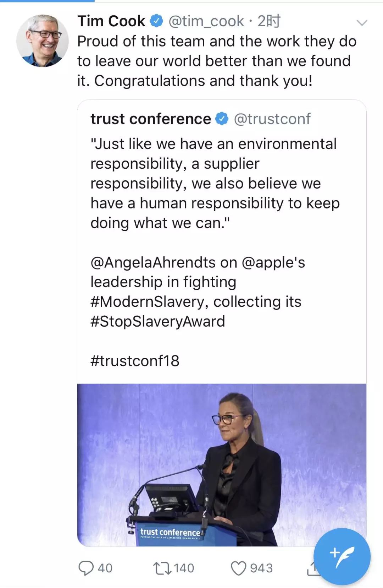Click Tim Cook's verified badge
Screen dimensions: 383x588
pyautogui.click(x=156, y=21)
